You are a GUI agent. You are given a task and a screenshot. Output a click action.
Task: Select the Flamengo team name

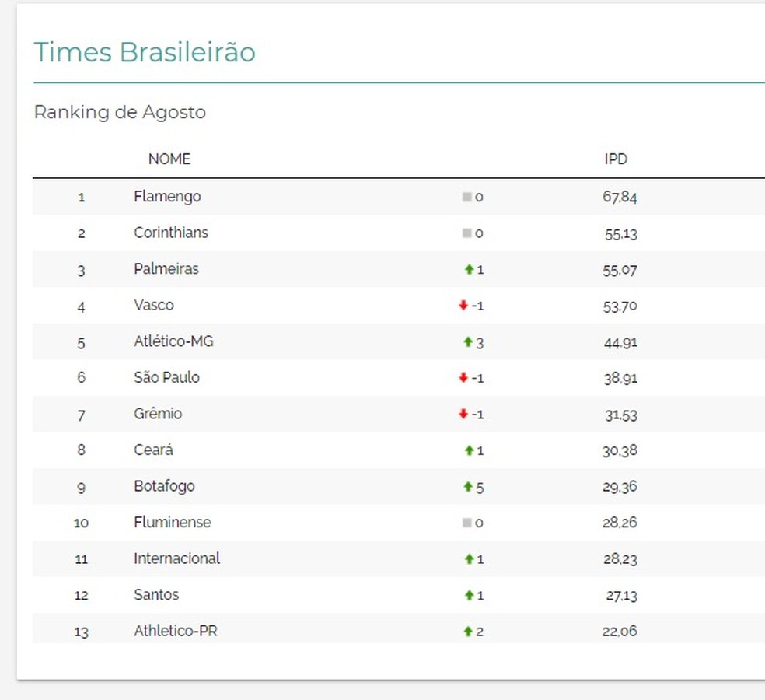click(x=167, y=197)
